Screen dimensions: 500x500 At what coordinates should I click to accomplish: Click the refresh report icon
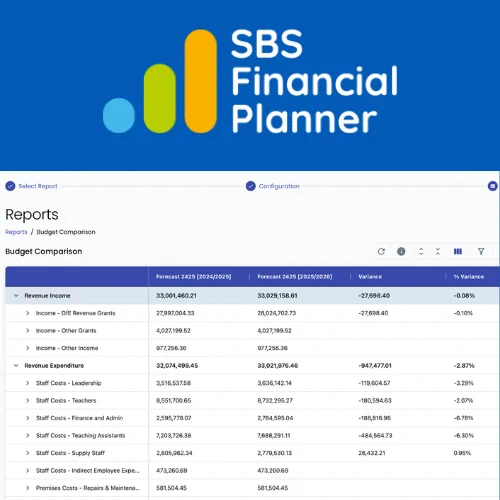coord(381,252)
